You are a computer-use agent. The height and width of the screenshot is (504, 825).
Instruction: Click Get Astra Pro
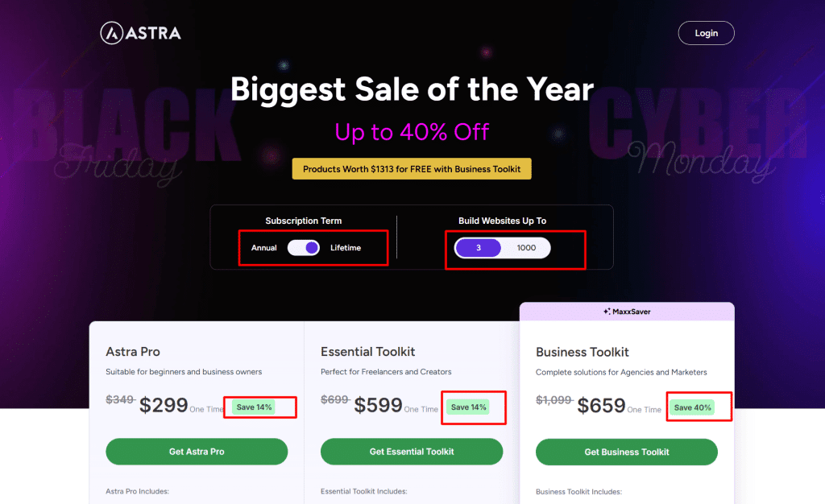(197, 452)
